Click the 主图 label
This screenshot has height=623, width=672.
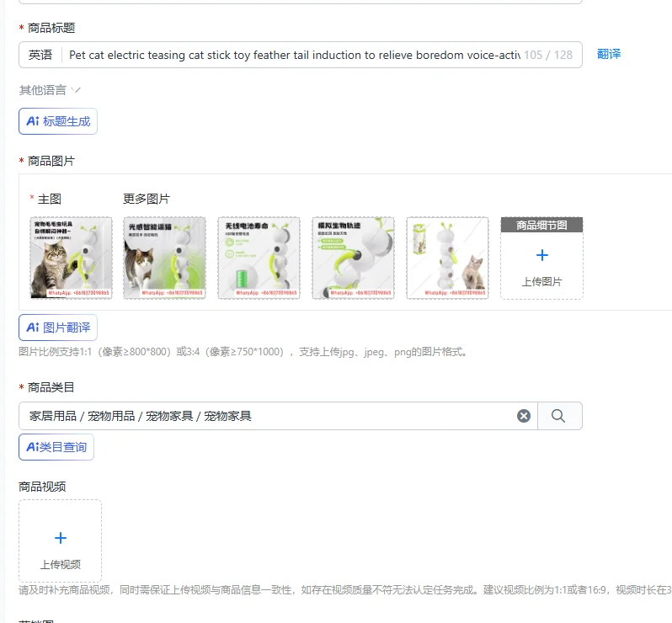50,199
